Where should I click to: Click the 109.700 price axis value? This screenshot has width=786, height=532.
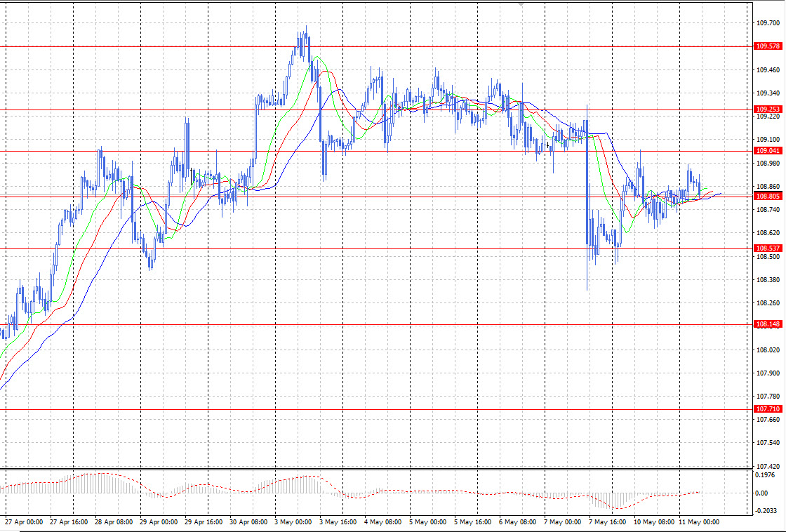768,23
